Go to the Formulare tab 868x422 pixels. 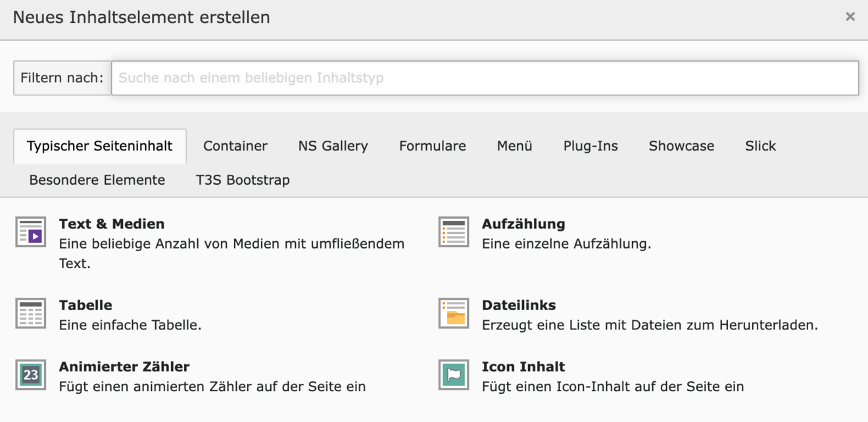pyautogui.click(x=432, y=146)
